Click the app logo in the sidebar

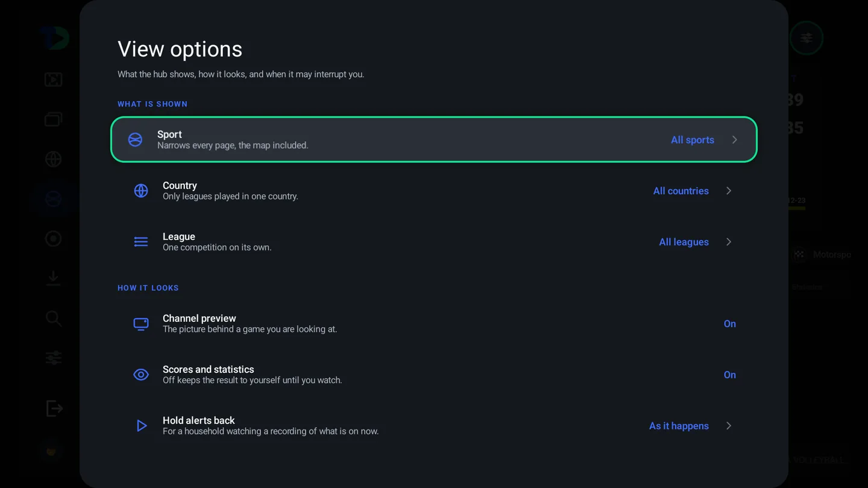[55, 38]
